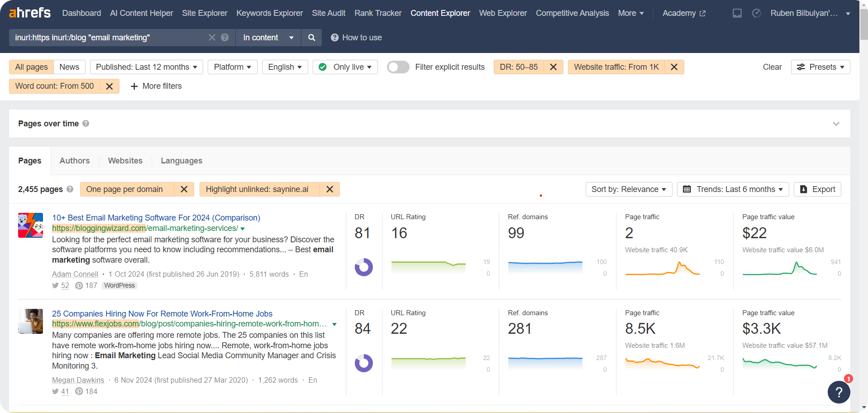868x413 pixels.
Task: Collapse the Pages over time section
Action: pyautogui.click(x=836, y=123)
